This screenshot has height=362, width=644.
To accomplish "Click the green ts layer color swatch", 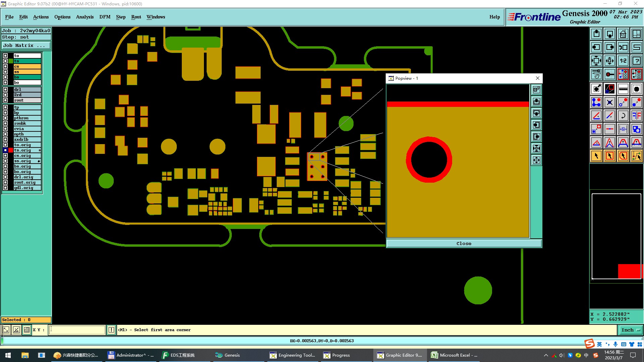I will pos(11,61).
